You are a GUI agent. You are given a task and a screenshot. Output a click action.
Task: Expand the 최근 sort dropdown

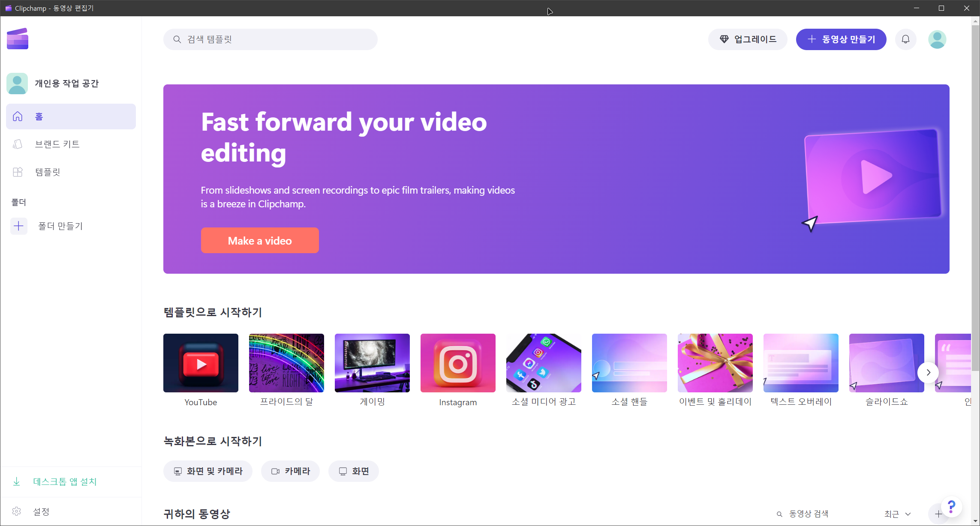pyautogui.click(x=897, y=514)
